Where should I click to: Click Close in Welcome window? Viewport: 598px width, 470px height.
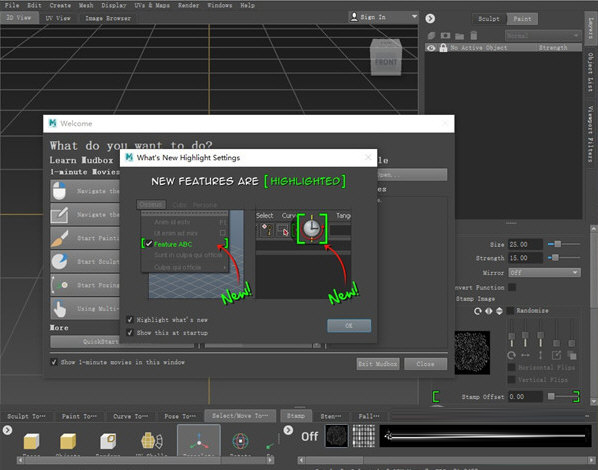tap(425, 364)
